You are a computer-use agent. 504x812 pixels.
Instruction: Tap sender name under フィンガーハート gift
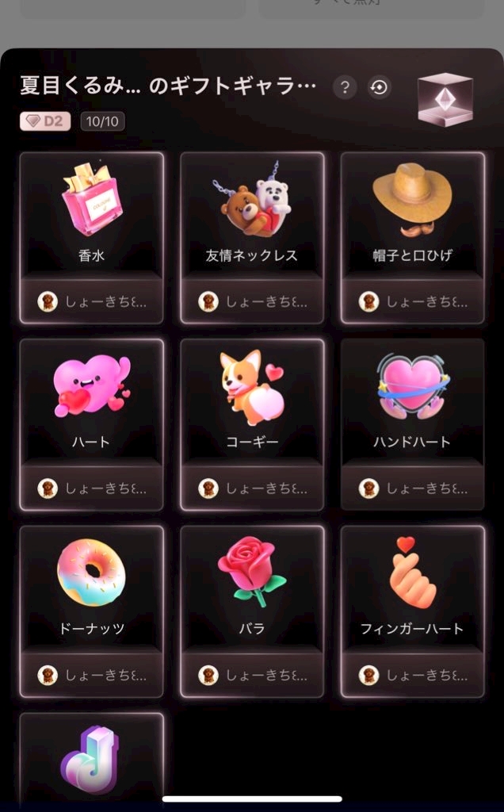(427, 675)
